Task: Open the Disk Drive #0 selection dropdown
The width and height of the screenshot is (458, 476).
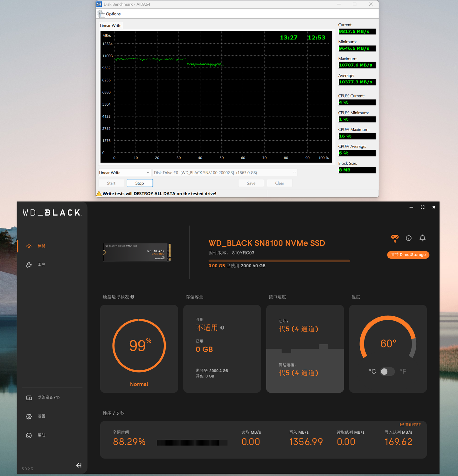Action: [225, 172]
